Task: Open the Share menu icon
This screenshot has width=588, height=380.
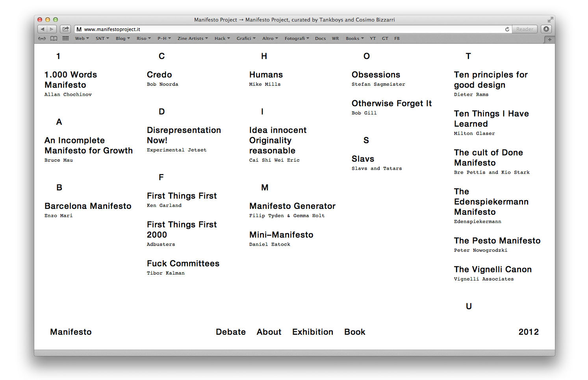Action: tap(65, 29)
